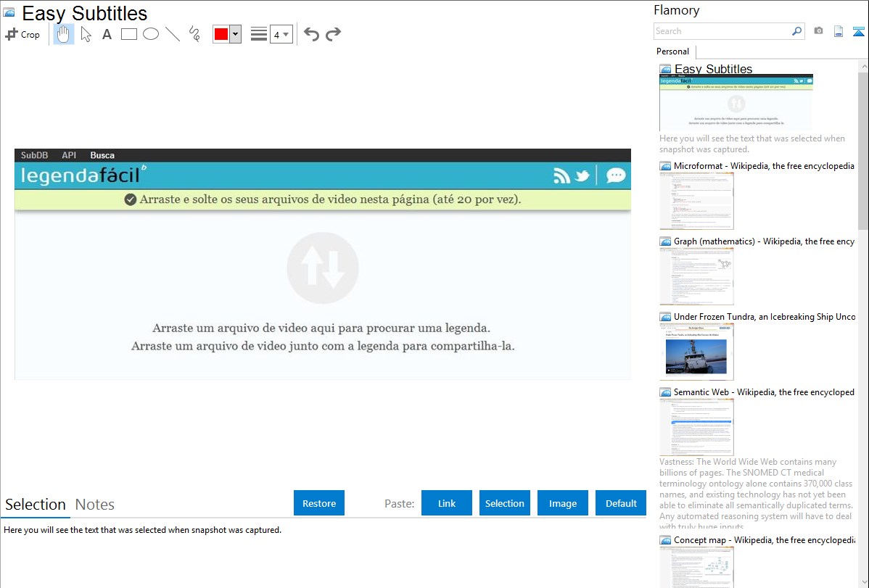Open the Graph (mathematics) snapshot thumbnail
Screen dimensions: 869x588
point(696,276)
